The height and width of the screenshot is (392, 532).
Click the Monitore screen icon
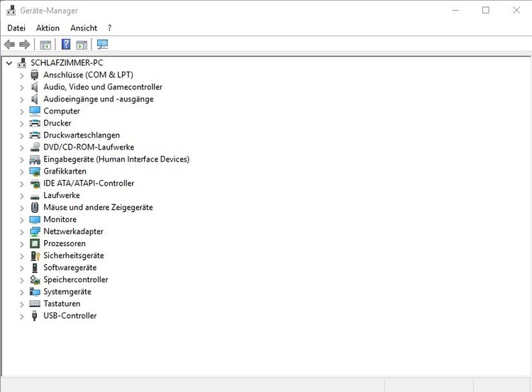click(35, 220)
